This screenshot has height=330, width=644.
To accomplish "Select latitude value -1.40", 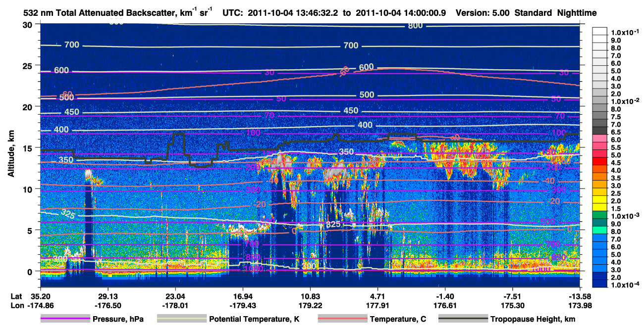I will pos(445,296).
